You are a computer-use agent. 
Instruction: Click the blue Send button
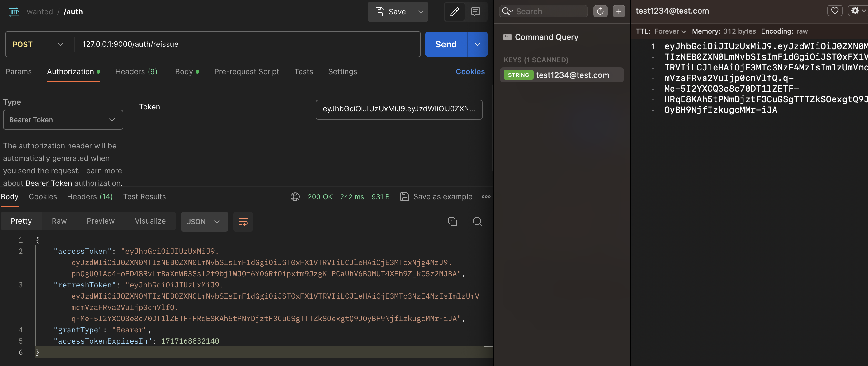[x=446, y=44]
